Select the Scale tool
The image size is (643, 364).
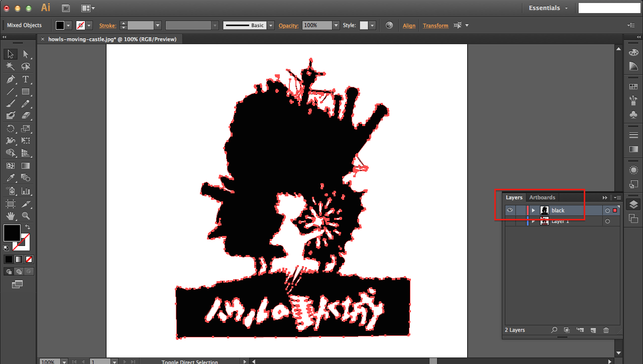tap(26, 129)
